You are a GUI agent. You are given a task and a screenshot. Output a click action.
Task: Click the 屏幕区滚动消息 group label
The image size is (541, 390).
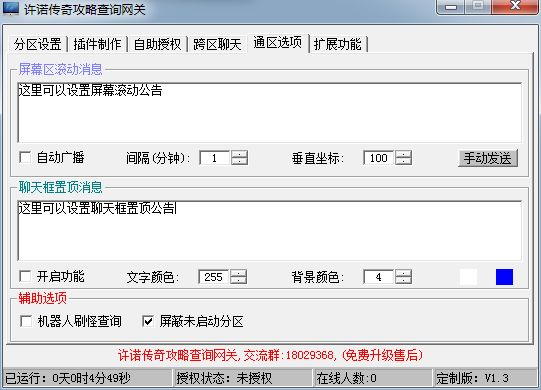pos(60,69)
